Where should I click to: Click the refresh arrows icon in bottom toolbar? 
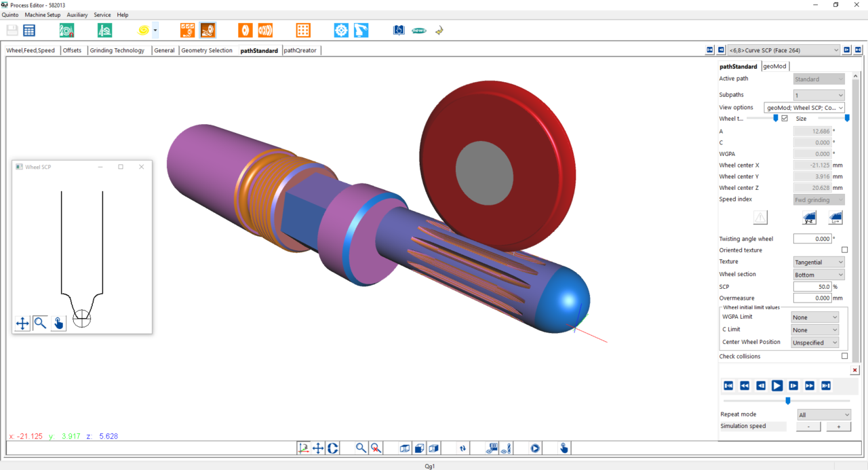click(x=462, y=448)
